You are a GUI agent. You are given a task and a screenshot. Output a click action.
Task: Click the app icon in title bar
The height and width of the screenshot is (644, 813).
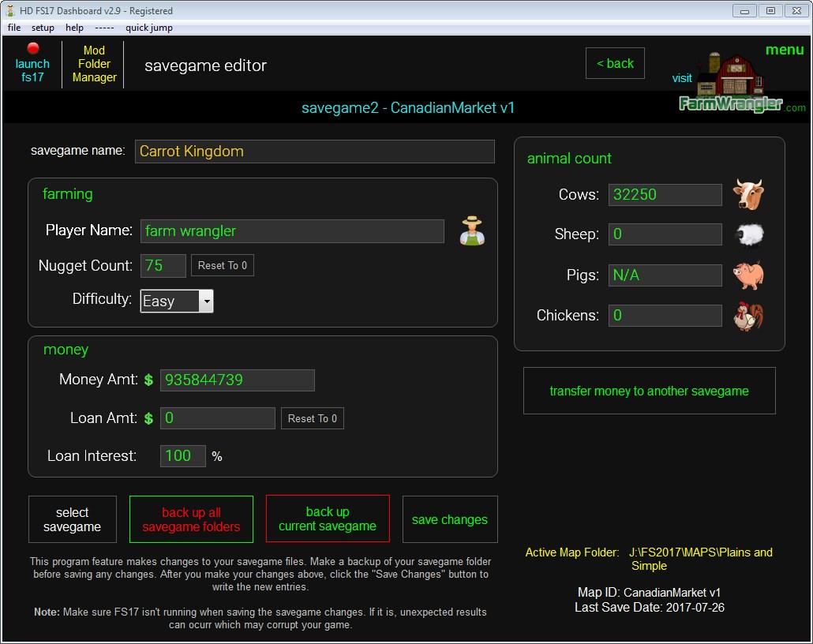(10, 11)
